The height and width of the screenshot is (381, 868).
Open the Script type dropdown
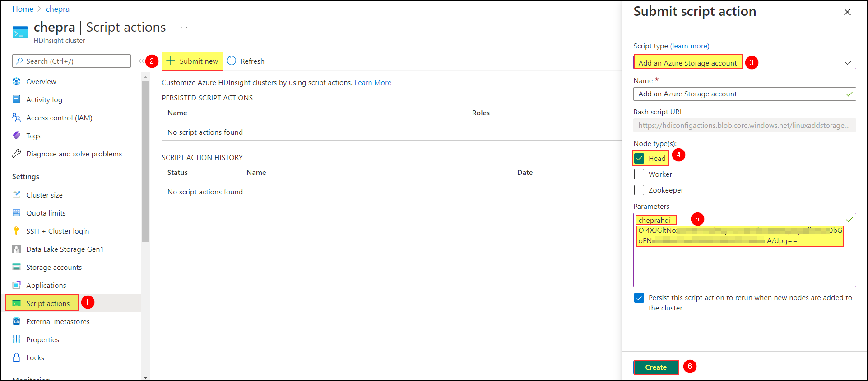pos(745,62)
